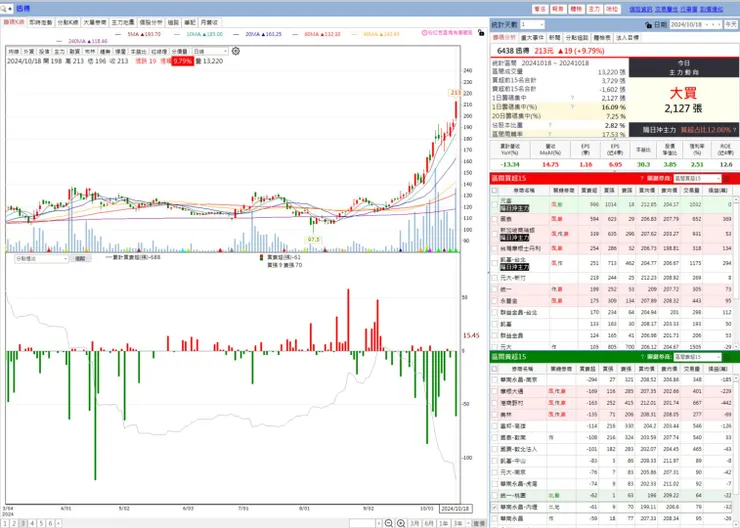Viewport: 740px width, 528px height.
Task: Tick the checkbox for broker 元富
Action: pyautogui.click(x=495, y=204)
